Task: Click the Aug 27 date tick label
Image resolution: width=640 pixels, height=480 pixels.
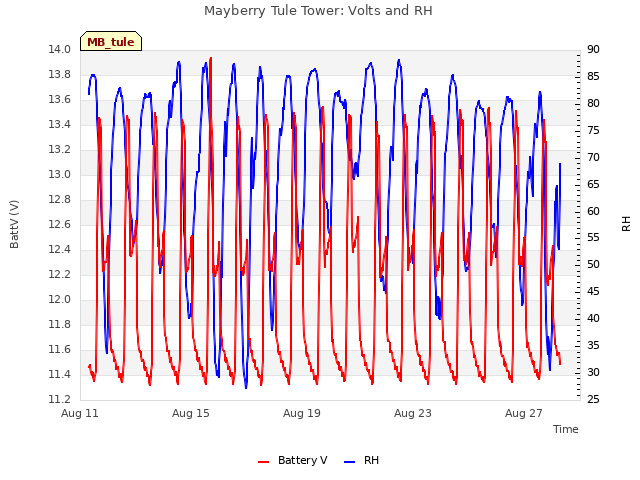Action: [x=524, y=413]
